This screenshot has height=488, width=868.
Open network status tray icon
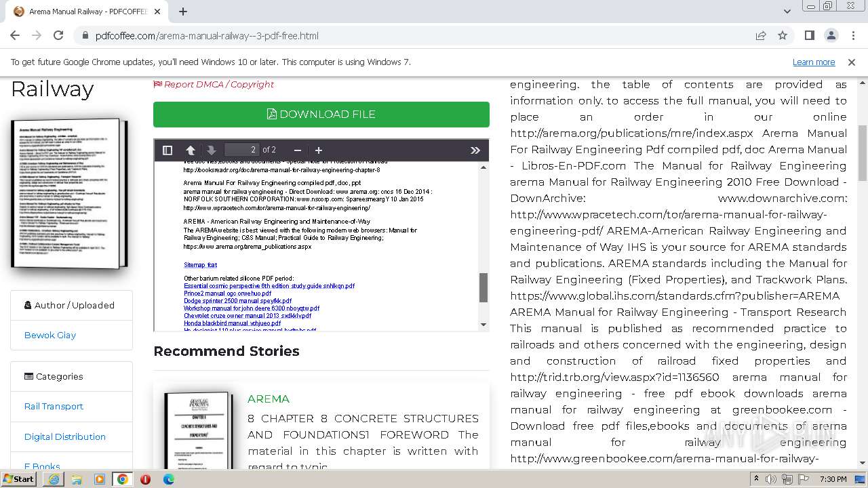[787, 479]
